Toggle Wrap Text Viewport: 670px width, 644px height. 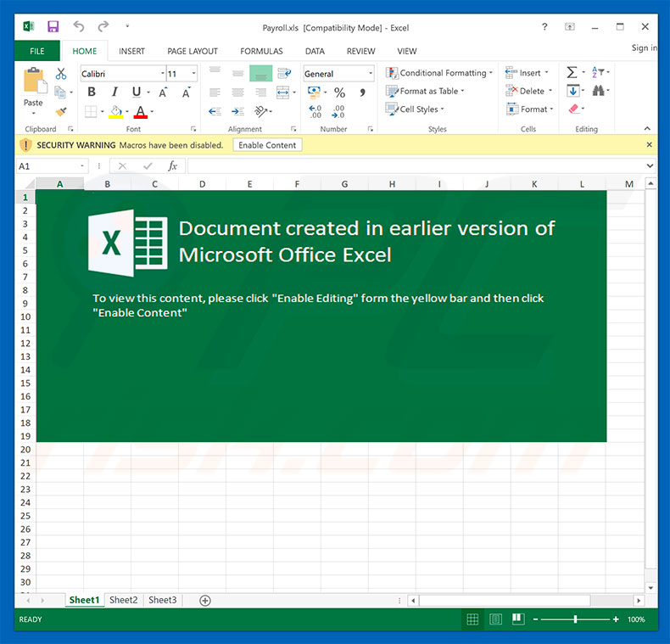[x=284, y=73]
